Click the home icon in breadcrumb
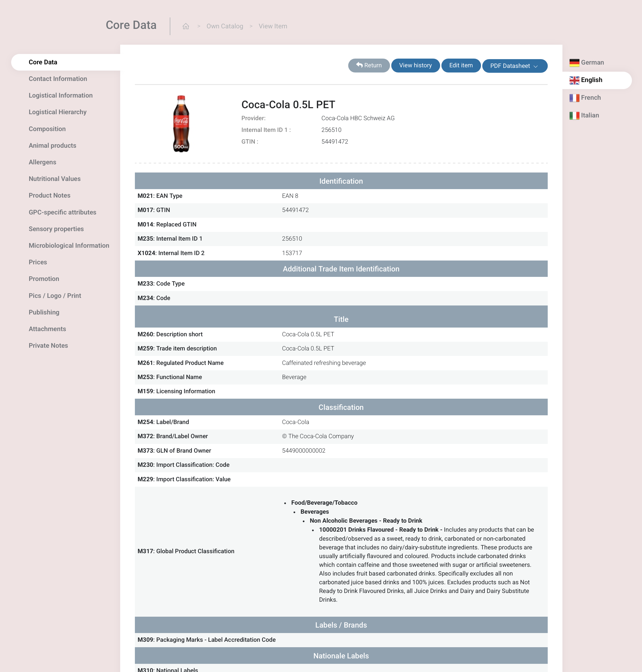The height and width of the screenshot is (672, 642). coord(186,26)
